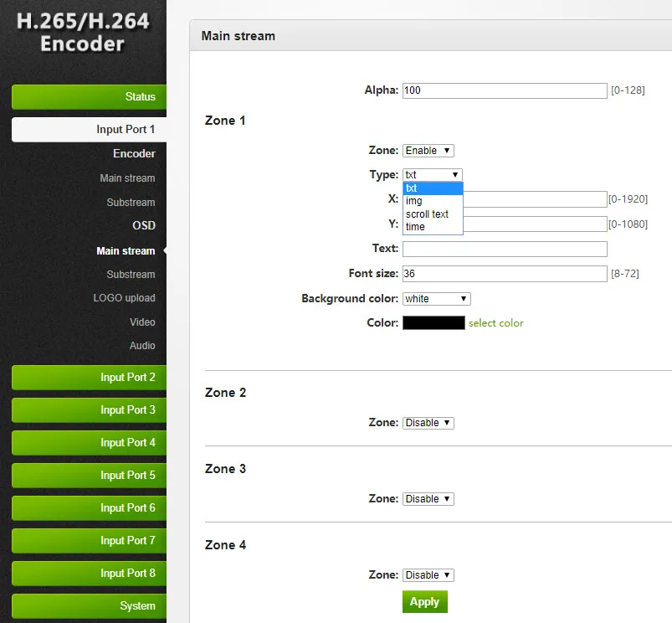
Task: Click the Text input field
Action: 505,249
